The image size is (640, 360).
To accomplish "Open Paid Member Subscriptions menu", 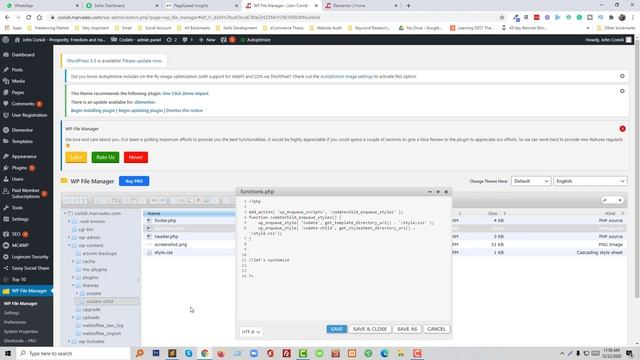I will click(25, 193).
